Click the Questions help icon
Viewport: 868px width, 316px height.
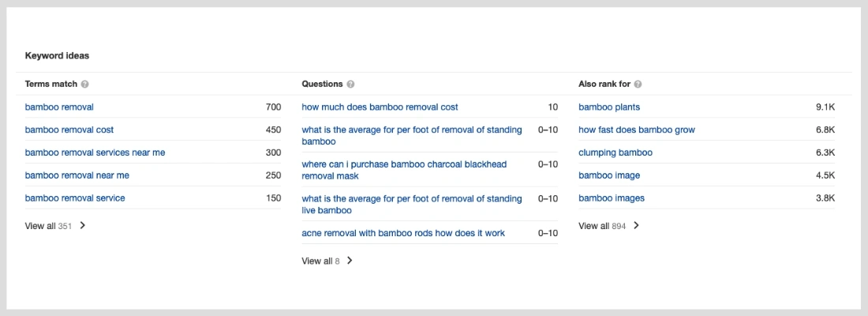tap(350, 85)
